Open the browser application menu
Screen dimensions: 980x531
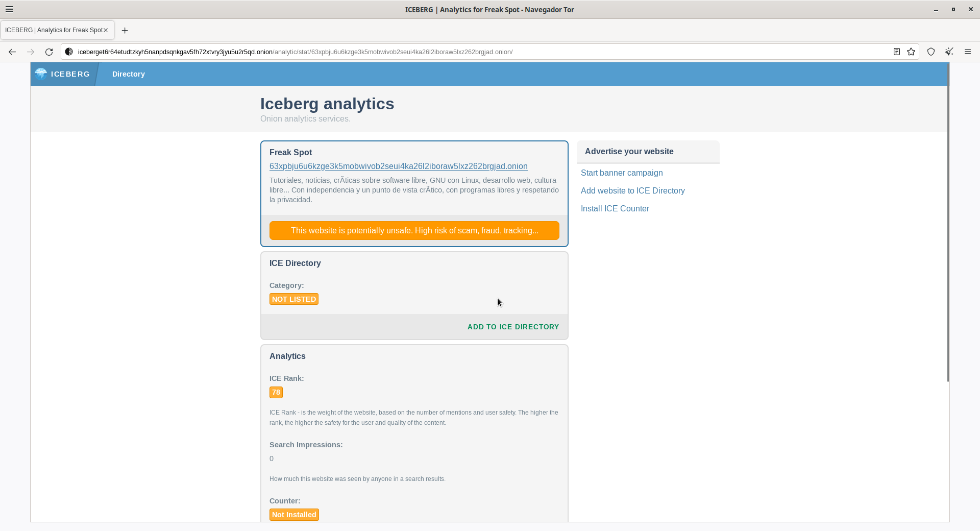[967, 52]
